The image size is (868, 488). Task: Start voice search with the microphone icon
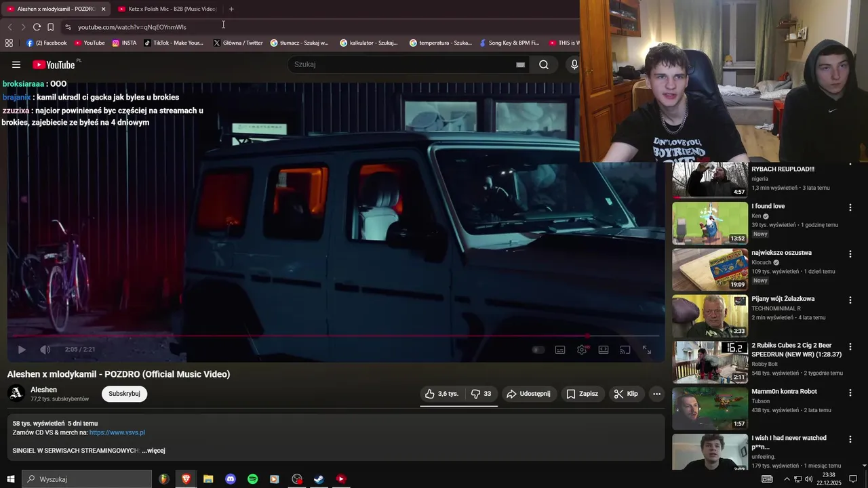[x=574, y=64]
